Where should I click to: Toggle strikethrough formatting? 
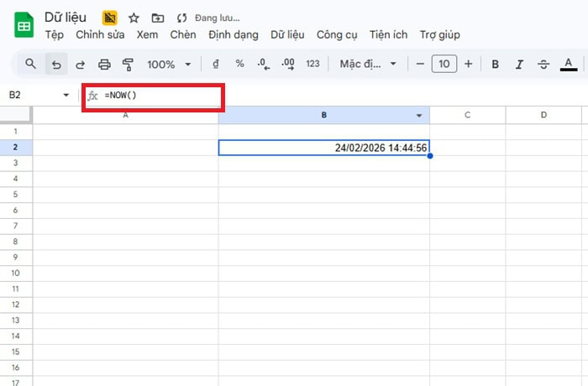coord(543,64)
